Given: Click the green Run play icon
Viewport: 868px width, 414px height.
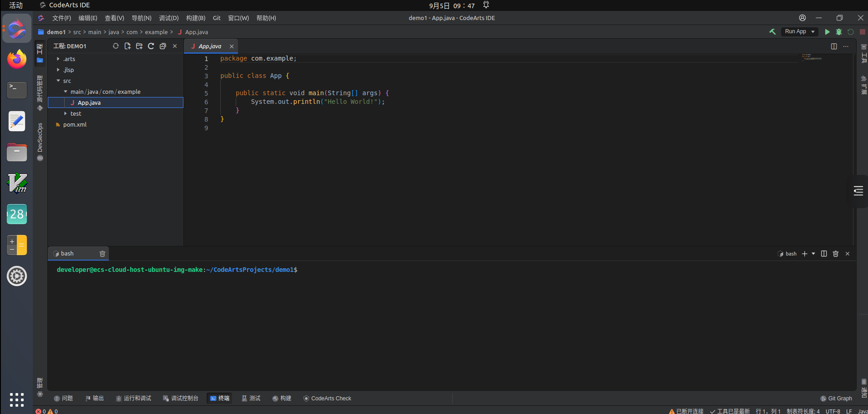Looking at the screenshot, I should pyautogui.click(x=827, y=32).
